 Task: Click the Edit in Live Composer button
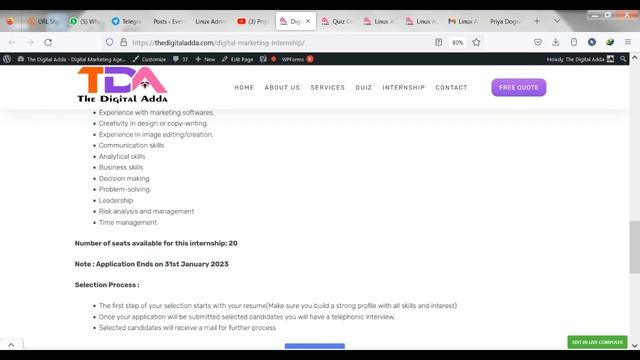597,342
